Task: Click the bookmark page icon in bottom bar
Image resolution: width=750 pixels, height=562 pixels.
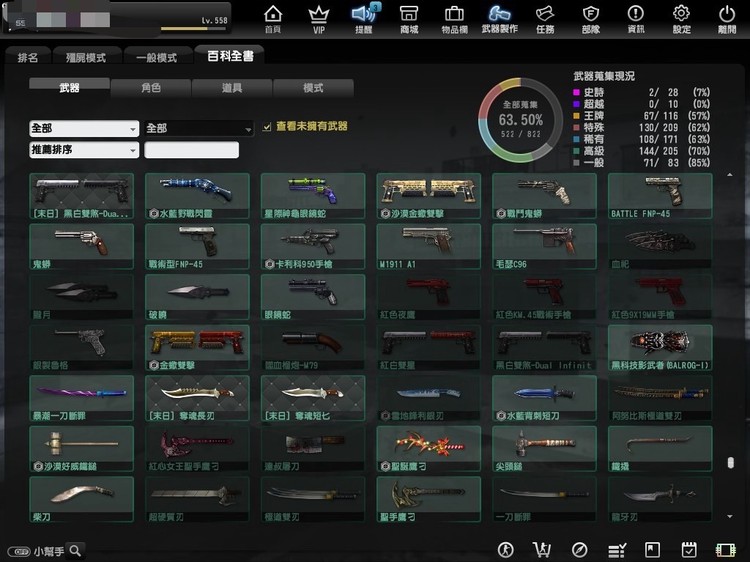Action: [x=652, y=550]
